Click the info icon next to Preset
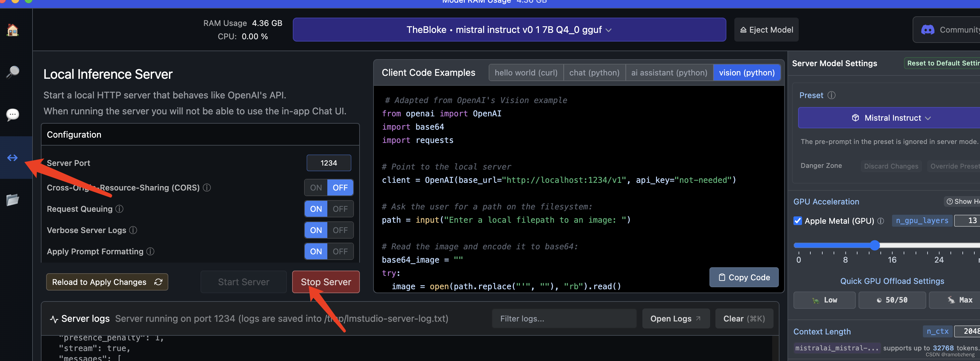The width and height of the screenshot is (980, 361). [x=831, y=95]
